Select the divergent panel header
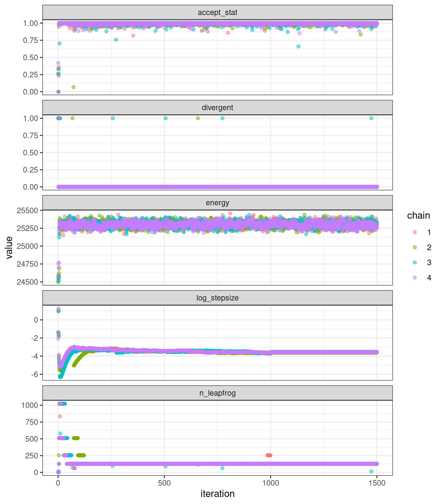This screenshot has width=441, height=504. [x=217, y=108]
